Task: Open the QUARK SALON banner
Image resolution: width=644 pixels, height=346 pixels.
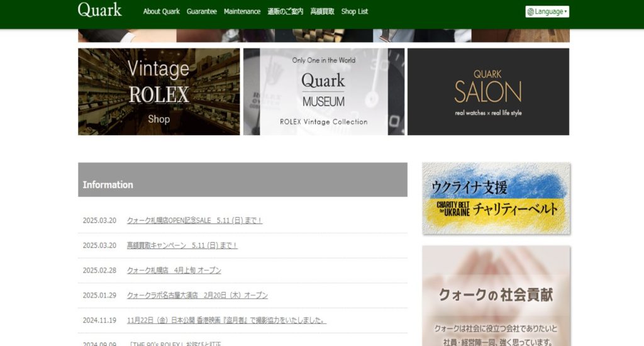Action: [x=488, y=92]
